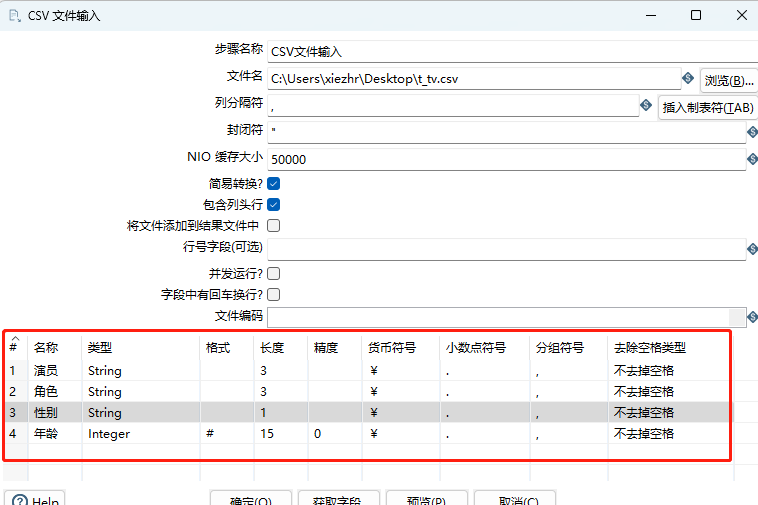Click the 预览(P) button

click(427, 498)
